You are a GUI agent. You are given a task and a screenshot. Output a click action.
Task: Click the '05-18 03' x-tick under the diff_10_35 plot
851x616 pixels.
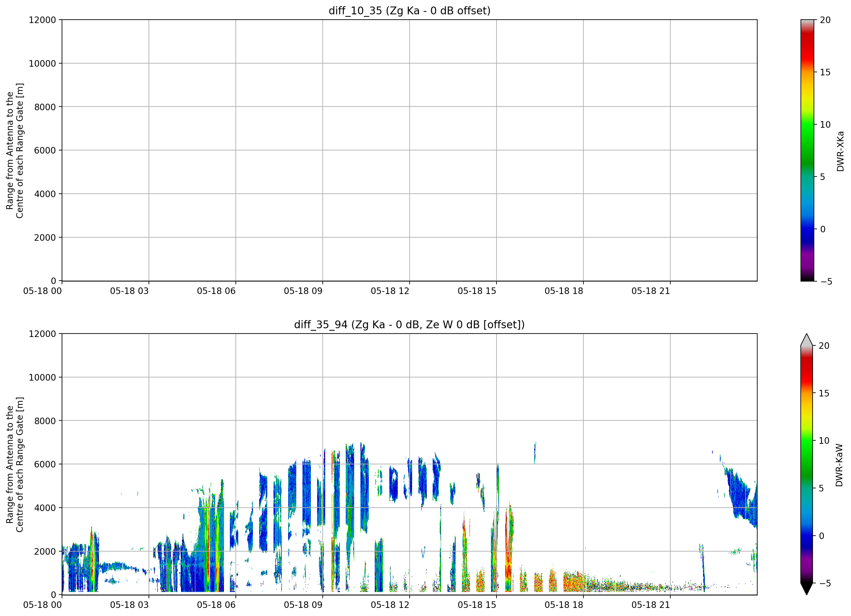(130, 291)
